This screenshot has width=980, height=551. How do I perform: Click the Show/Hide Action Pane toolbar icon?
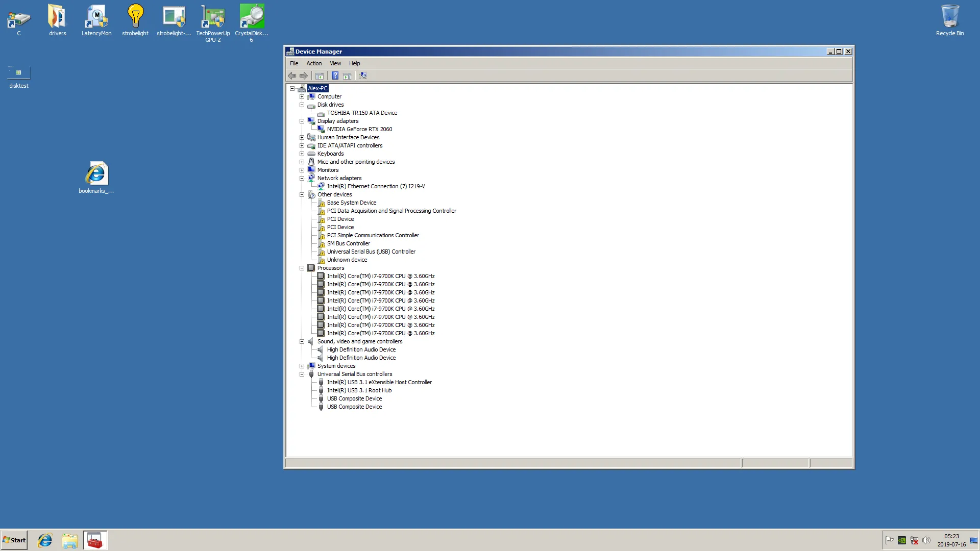coord(347,76)
